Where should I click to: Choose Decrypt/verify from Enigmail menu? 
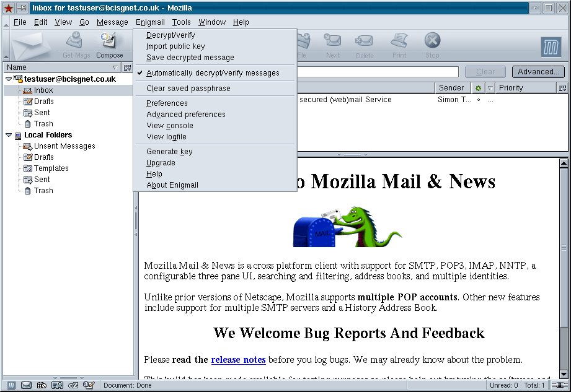pyautogui.click(x=215, y=35)
